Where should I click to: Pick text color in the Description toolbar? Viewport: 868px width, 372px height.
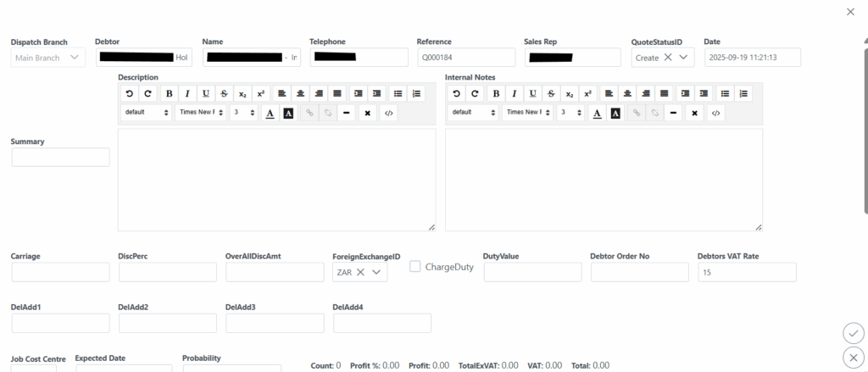click(x=270, y=112)
